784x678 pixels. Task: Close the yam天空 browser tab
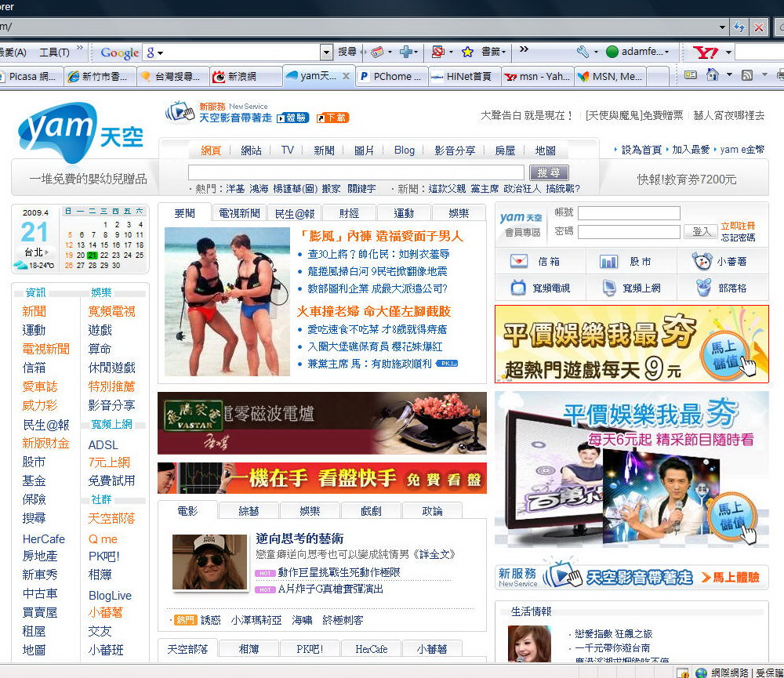346,76
